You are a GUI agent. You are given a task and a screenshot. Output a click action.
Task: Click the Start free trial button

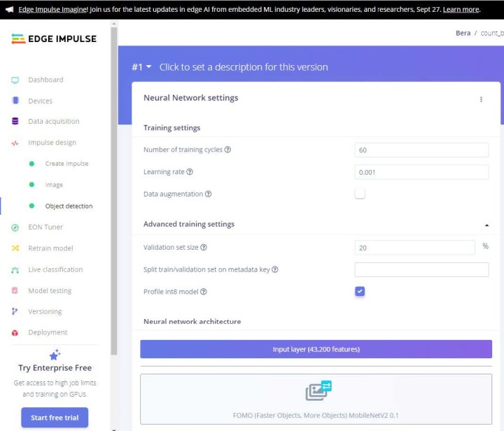point(55,418)
